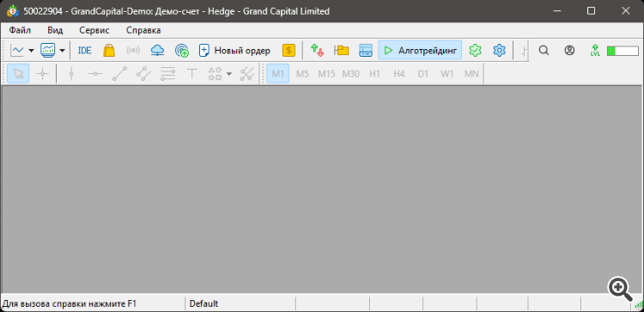Click the copy trading icon with plus
Image resolution: width=644 pixels, height=312 pixels.
tap(181, 51)
